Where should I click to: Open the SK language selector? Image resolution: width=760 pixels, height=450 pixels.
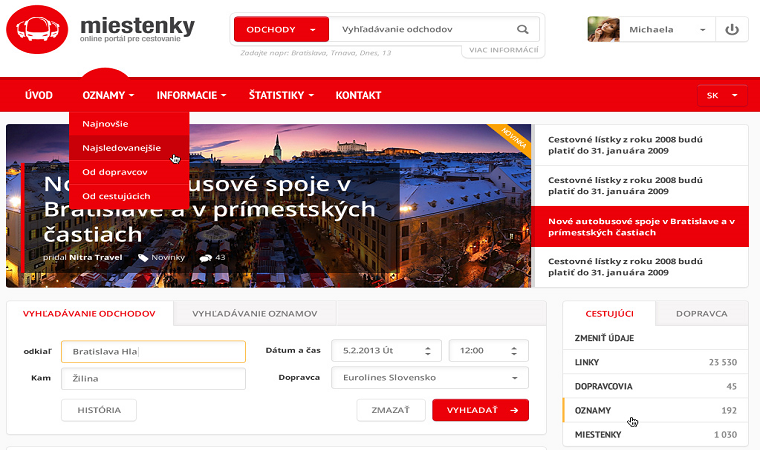coord(722,96)
